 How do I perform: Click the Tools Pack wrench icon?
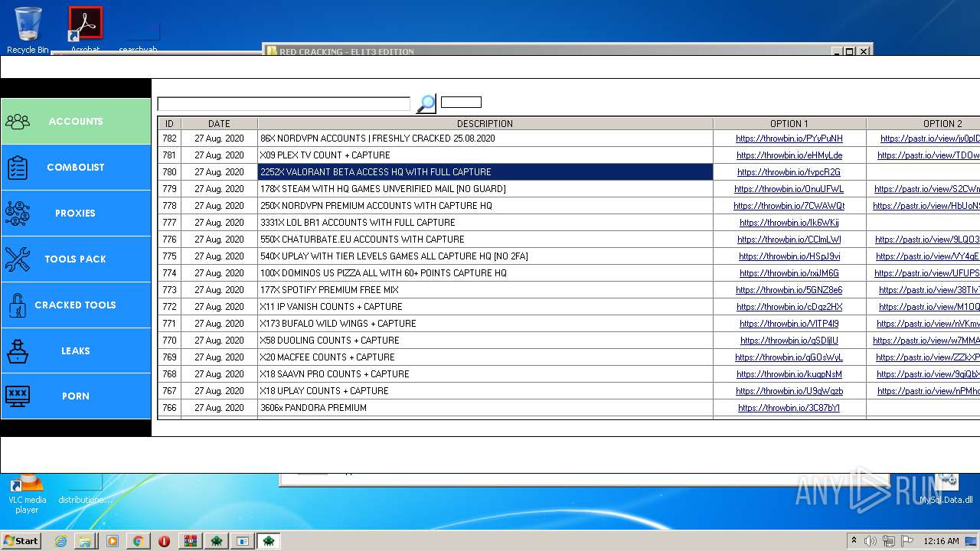point(17,259)
